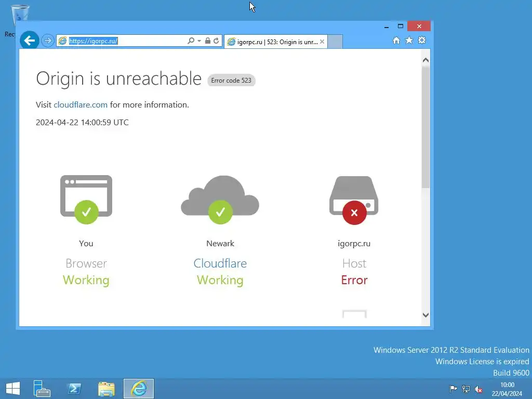Click the host server error icon

click(354, 200)
